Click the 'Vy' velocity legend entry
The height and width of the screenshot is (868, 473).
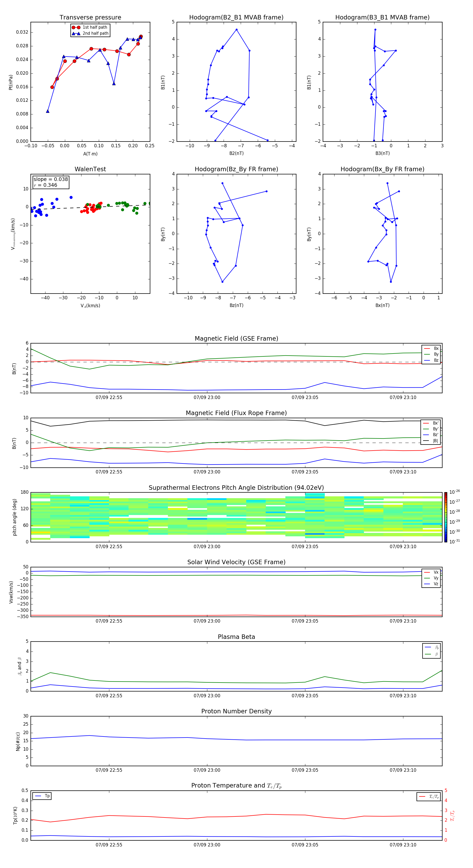pyautogui.click(x=431, y=578)
